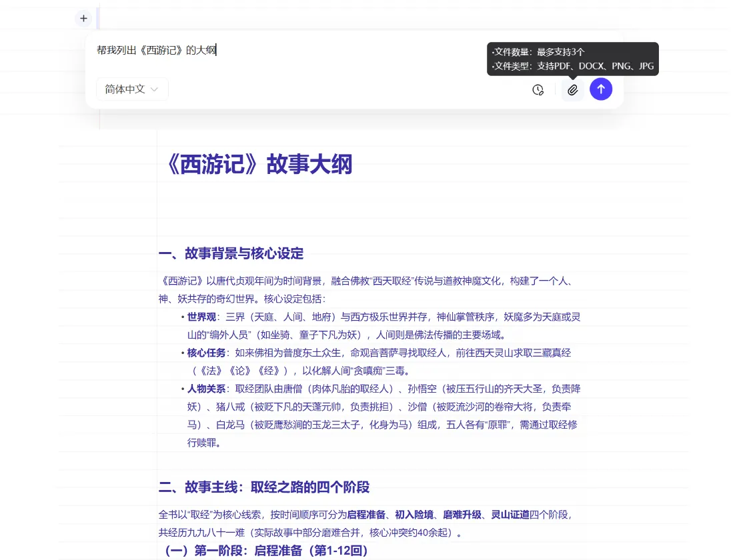Click the file type tooltip listing PDF, DOCX
The width and height of the screenshot is (747, 560).
tap(573, 66)
